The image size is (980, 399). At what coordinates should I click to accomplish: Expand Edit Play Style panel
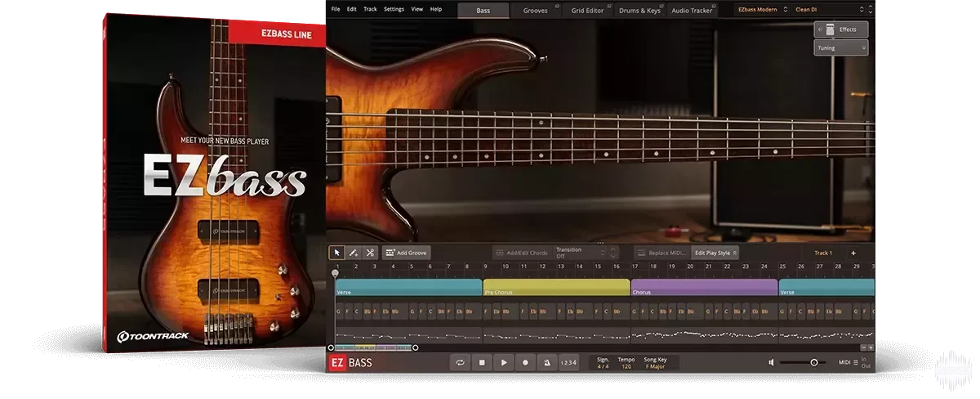(x=715, y=253)
